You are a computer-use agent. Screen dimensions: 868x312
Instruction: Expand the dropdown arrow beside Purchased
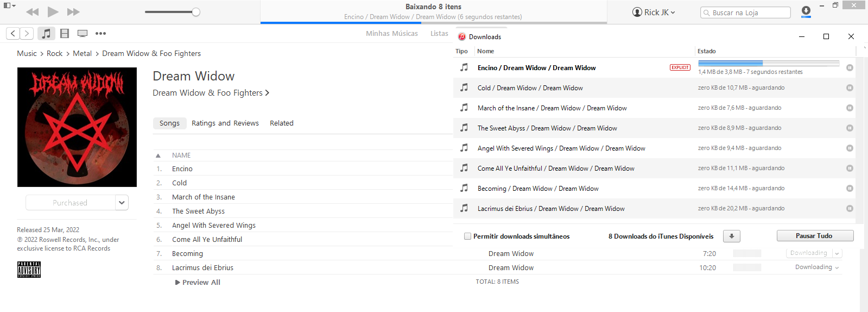(x=122, y=203)
